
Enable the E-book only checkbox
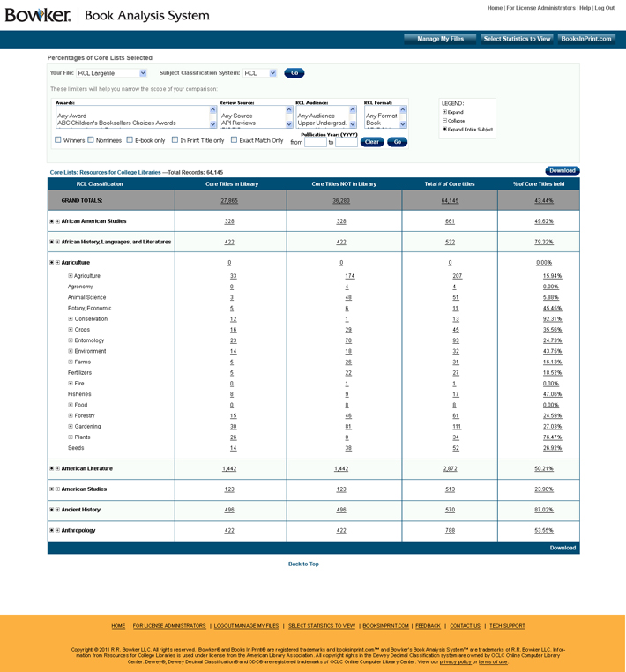(x=130, y=140)
